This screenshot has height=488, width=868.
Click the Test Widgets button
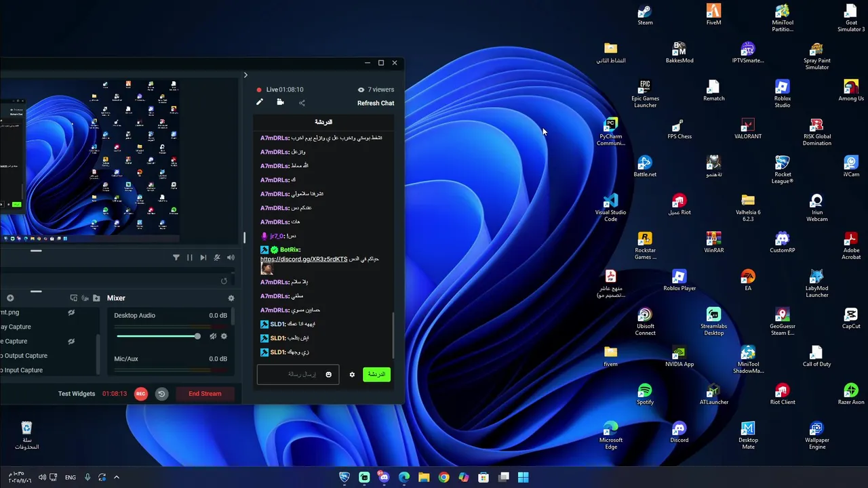[77, 394]
